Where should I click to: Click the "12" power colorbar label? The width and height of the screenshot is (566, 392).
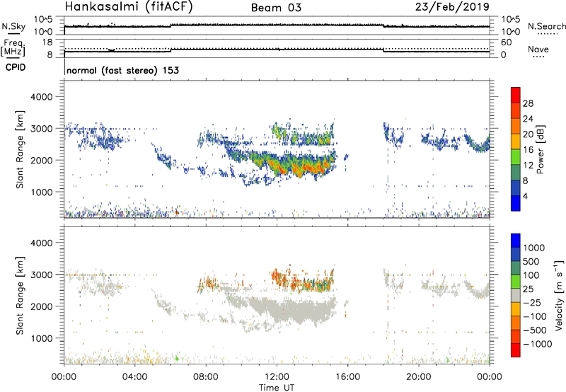528,166
